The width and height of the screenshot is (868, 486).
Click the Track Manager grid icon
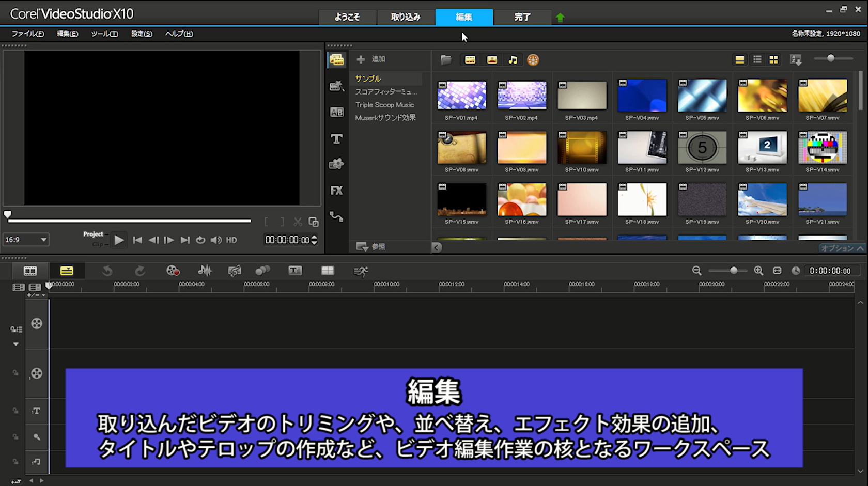pos(328,271)
